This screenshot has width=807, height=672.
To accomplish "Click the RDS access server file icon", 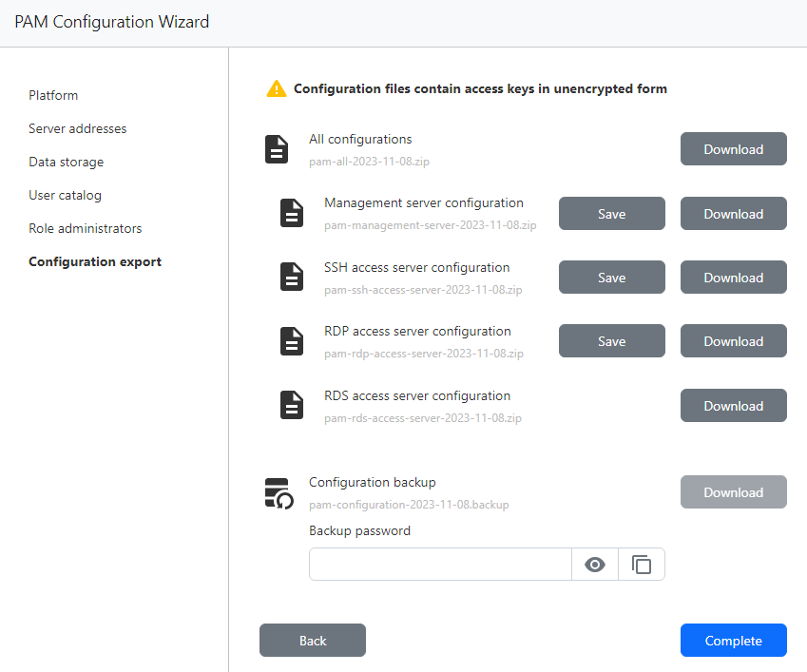I will (x=292, y=405).
